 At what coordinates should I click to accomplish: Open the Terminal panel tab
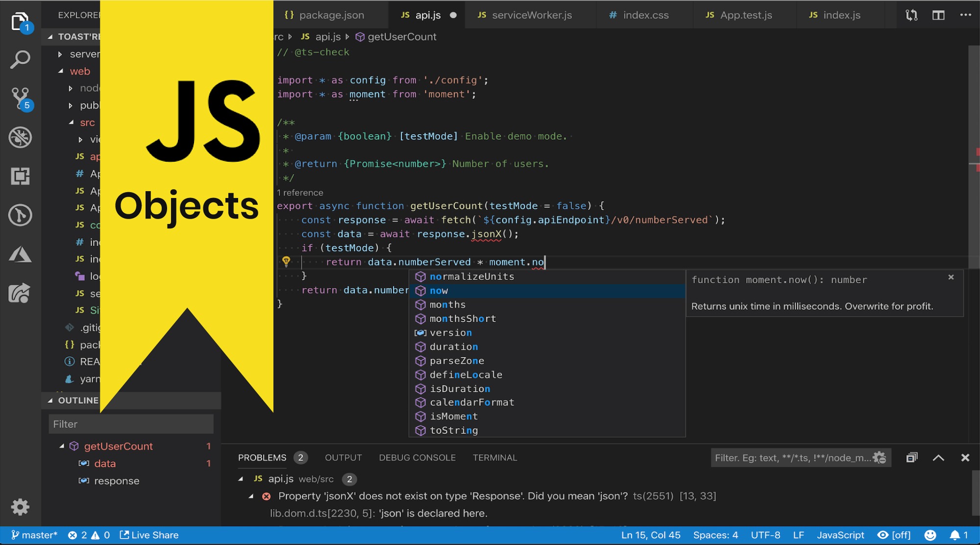tap(495, 457)
